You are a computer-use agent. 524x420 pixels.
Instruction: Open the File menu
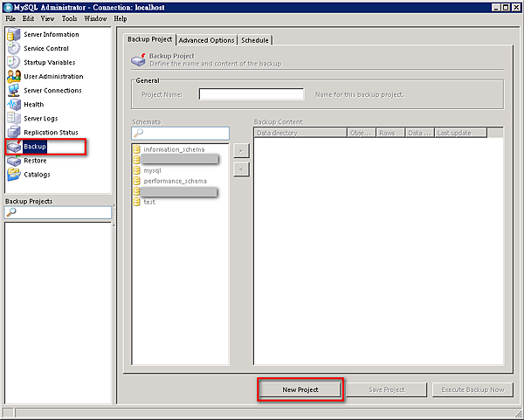tap(10, 18)
